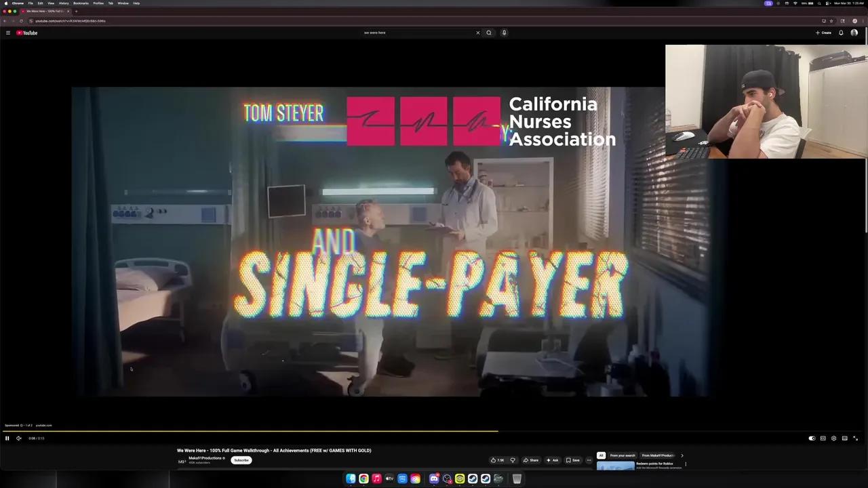The image size is (868, 488).
Task: Share the video using the Share button
Action: [532, 460]
